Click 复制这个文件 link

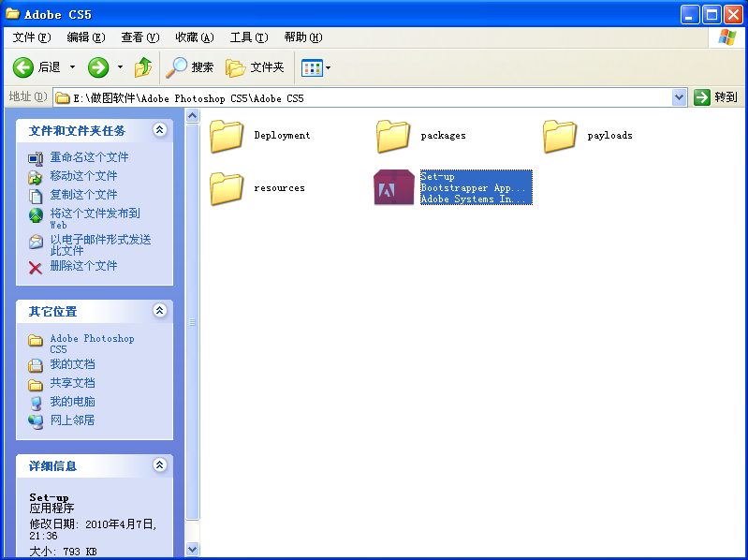83,194
